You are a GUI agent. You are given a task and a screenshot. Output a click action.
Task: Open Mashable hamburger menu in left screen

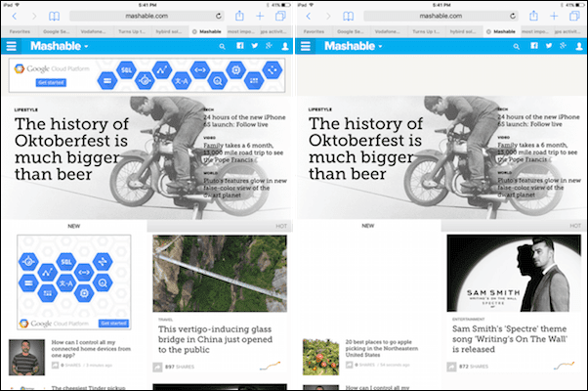point(12,46)
